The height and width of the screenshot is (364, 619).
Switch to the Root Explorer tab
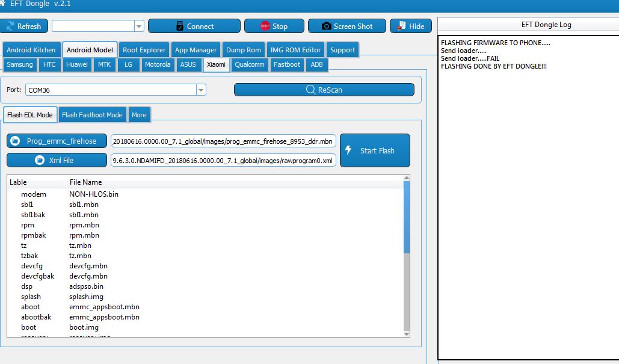pos(144,50)
